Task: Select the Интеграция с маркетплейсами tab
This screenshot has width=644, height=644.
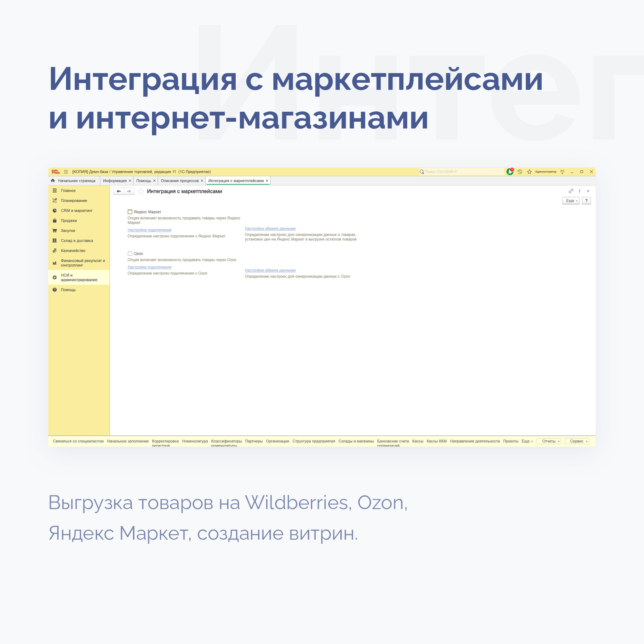Action: click(236, 181)
